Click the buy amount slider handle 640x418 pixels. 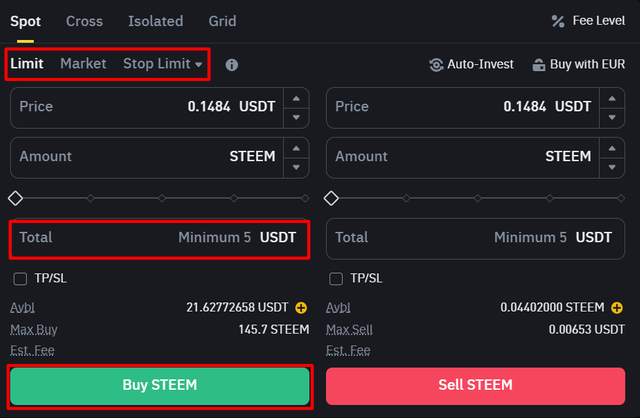point(16,198)
